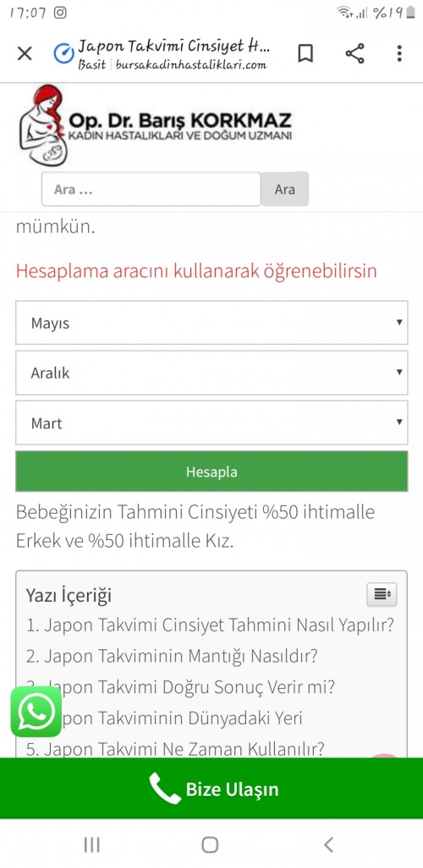Tap the Android back navigation button
The width and height of the screenshot is (423, 868).
[329, 844]
